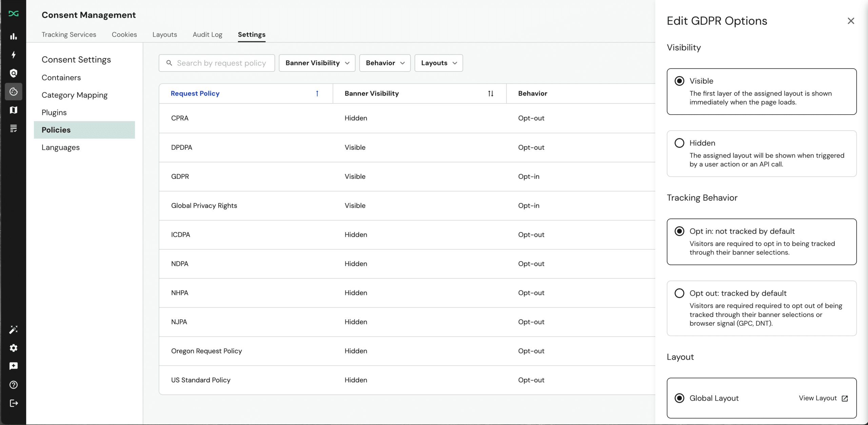Open the bar chart analytics sidebar icon
This screenshot has height=425, width=868.
[x=14, y=36]
